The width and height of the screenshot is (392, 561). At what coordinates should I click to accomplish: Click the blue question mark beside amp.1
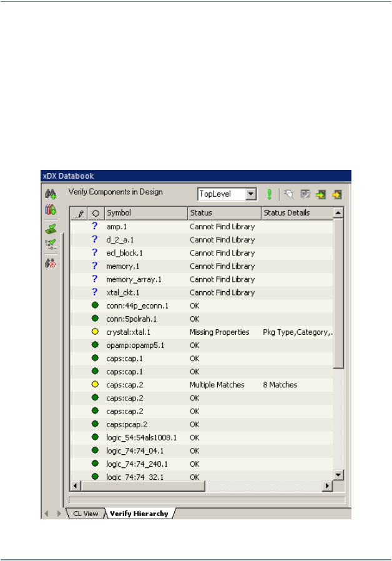tap(95, 226)
